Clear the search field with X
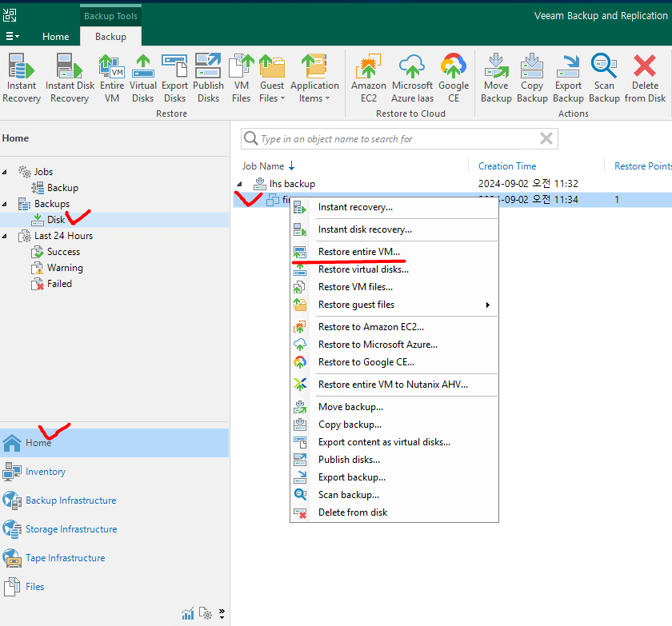672x626 pixels. (546, 139)
